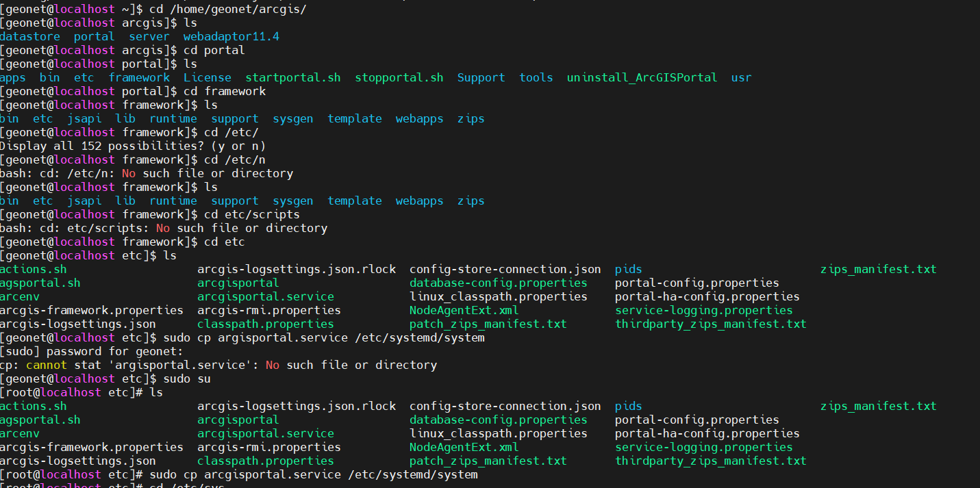Select the tools directory in the portal listing

pyautogui.click(x=536, y=77)
